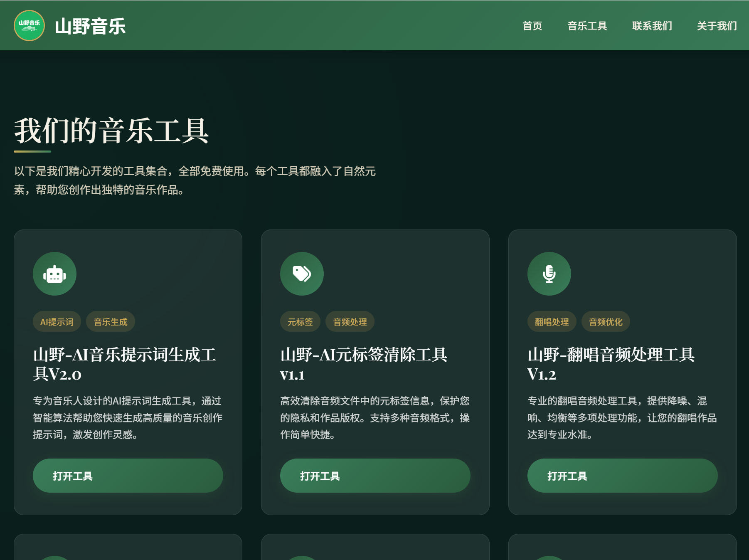Select the 元标签 tag chip

[300, 321]
